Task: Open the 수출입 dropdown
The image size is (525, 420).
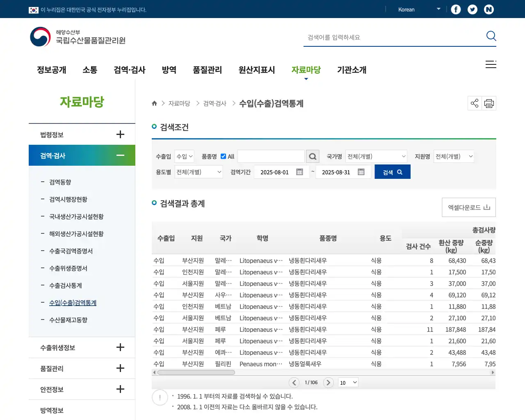Action: [x=184, y=156]
